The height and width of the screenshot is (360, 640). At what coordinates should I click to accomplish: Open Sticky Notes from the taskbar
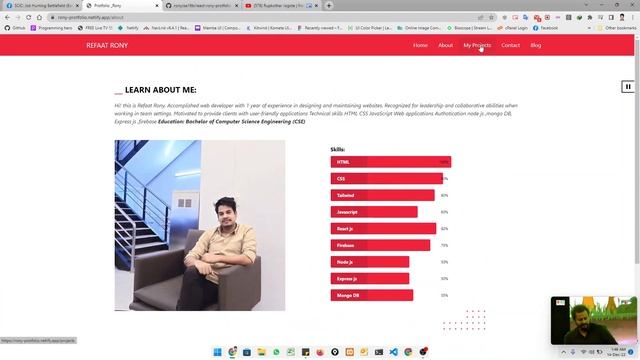pos(305,352)
